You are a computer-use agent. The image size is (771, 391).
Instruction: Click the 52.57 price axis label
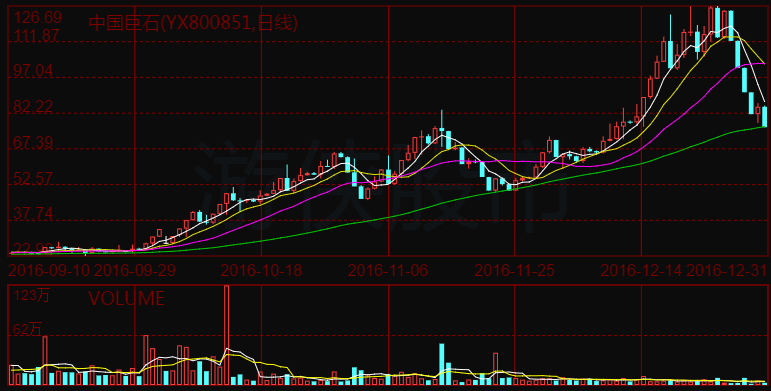[x=33, y=178]
